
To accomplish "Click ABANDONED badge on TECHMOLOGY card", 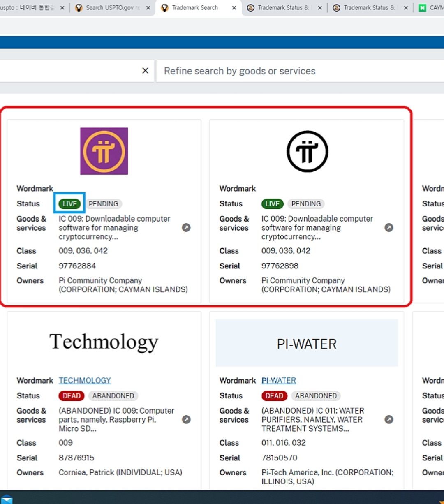I will [113, 396].
